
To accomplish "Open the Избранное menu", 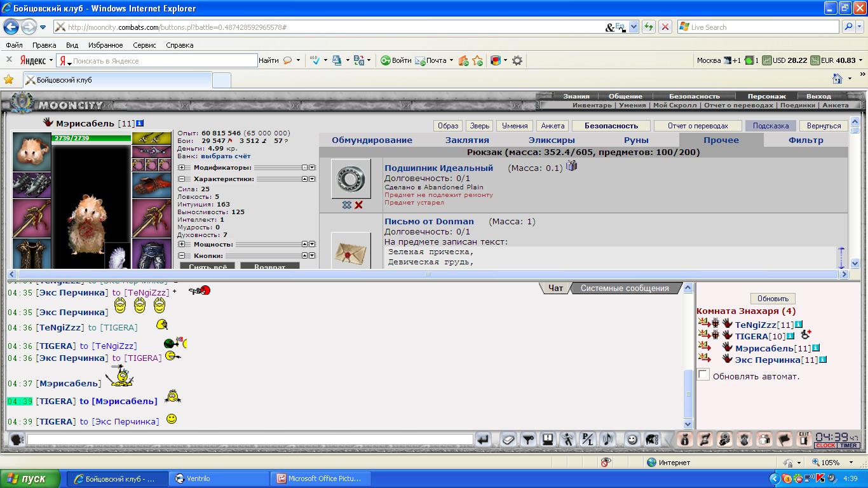I will 105,45.
